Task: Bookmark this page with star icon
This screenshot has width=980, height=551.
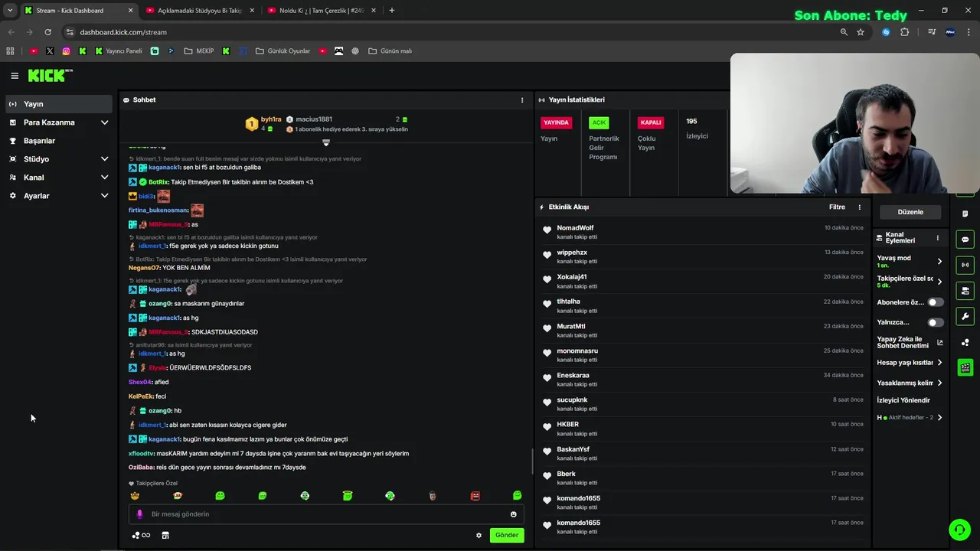Action: (x=861, y=32)
